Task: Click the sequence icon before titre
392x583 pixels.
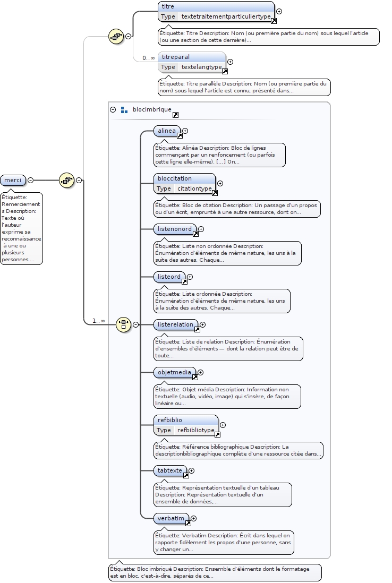Action: coord(115,36)
